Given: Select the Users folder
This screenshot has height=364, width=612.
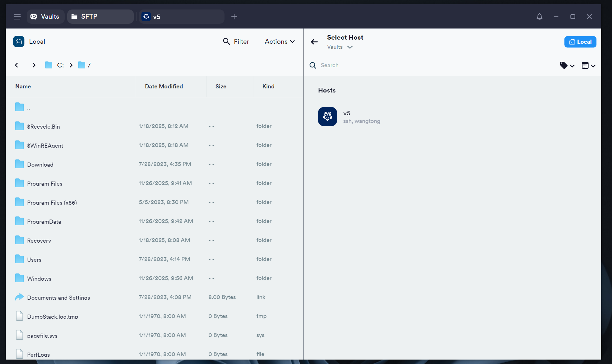Looking at the screenshot, I should pos(154,259).
